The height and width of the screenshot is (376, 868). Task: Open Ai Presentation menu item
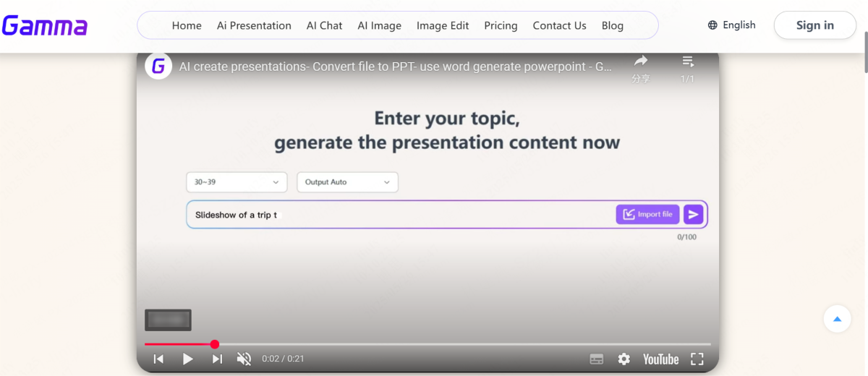pyautogui.click(x=254, y=25)
